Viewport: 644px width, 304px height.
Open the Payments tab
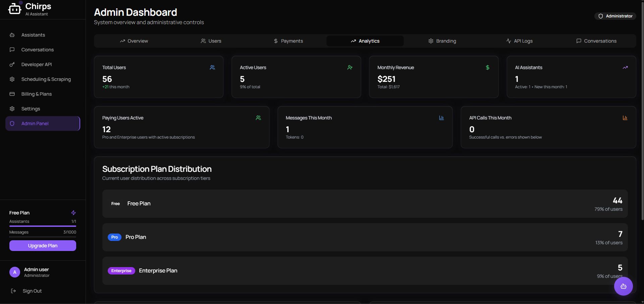pos(288,41)
